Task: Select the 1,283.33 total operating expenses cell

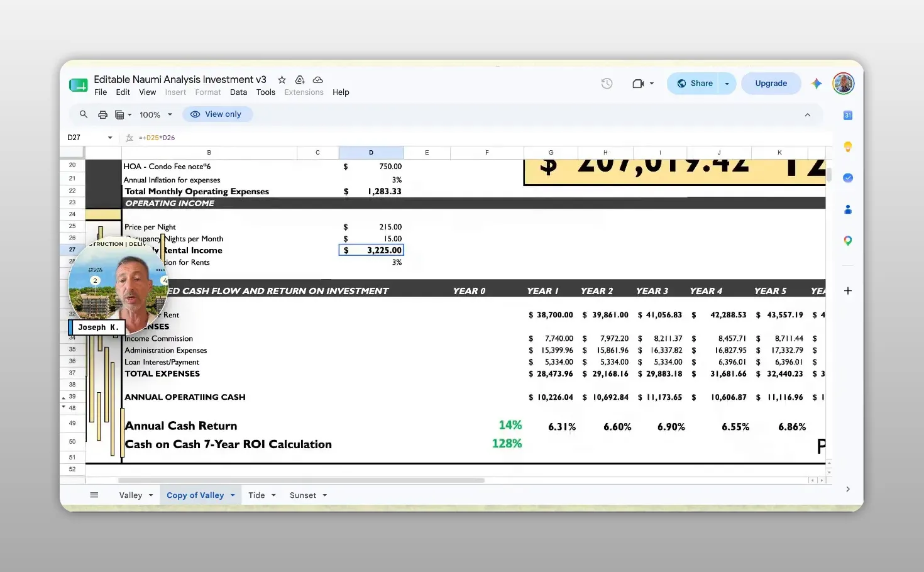Action: (x=371, y=191)
